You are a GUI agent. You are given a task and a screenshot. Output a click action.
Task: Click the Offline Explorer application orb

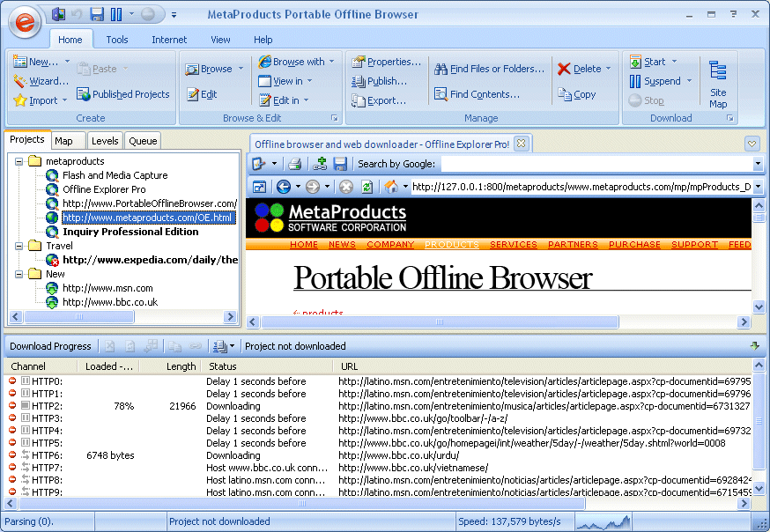(x=25, y=21)
